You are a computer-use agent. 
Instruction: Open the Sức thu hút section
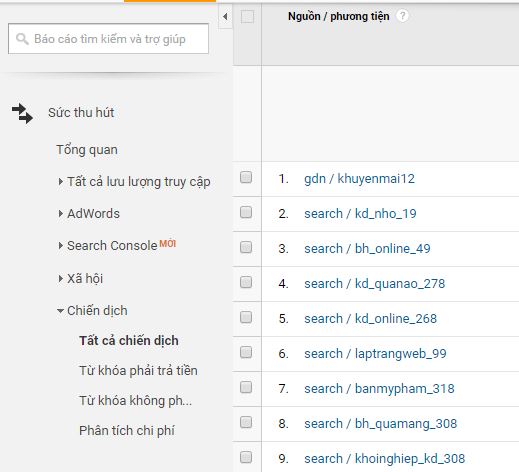click(x=81, y=113)
